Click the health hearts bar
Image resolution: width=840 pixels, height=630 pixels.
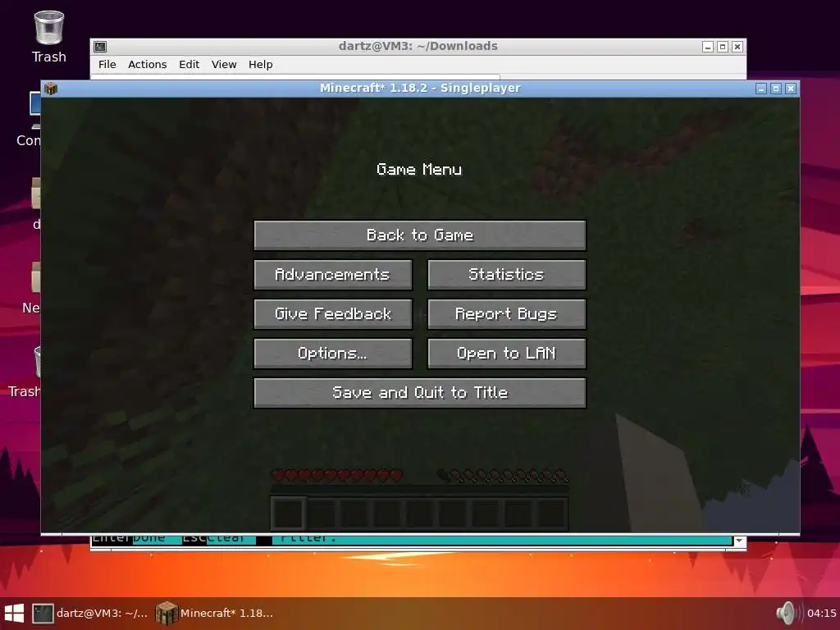[x=337, y=475]
